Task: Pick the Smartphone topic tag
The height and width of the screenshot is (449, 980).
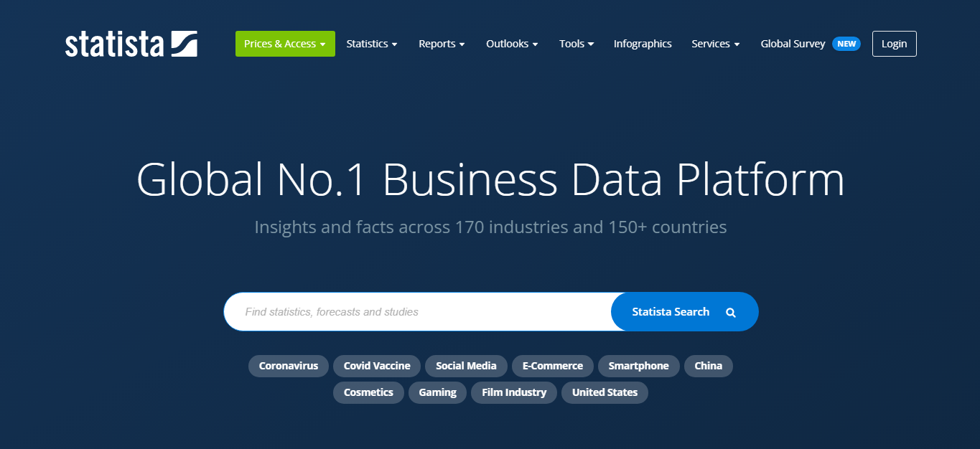Action: tap(639, 366)
